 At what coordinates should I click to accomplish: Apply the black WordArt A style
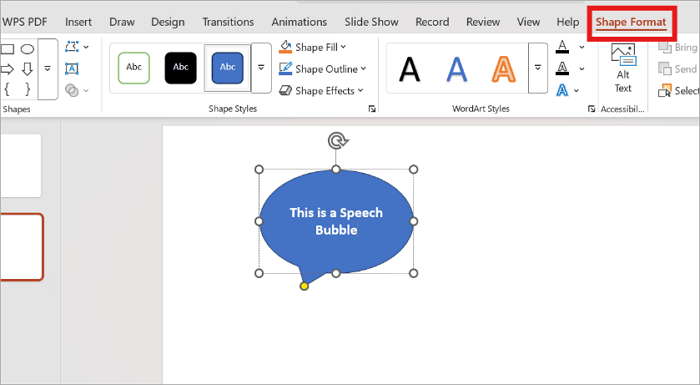[x=409, y=70]
